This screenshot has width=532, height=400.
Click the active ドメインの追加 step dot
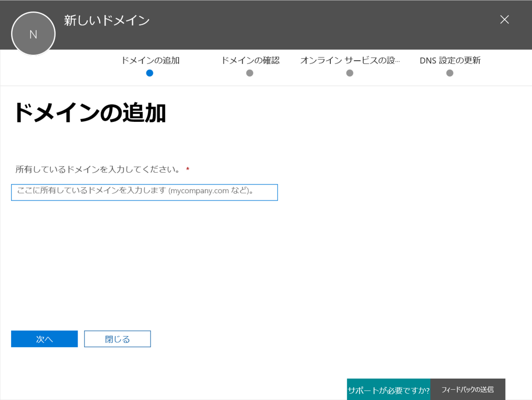click(x=150, y=73)
